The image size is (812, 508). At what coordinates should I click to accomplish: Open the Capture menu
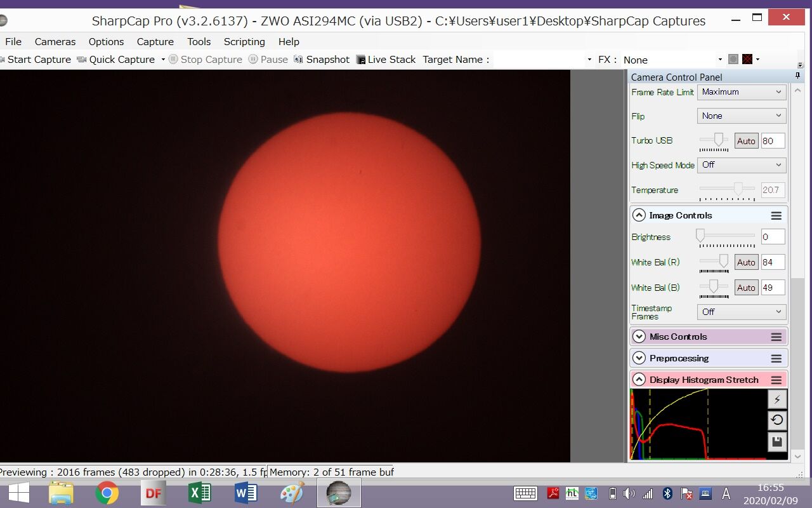coord(155,41)
